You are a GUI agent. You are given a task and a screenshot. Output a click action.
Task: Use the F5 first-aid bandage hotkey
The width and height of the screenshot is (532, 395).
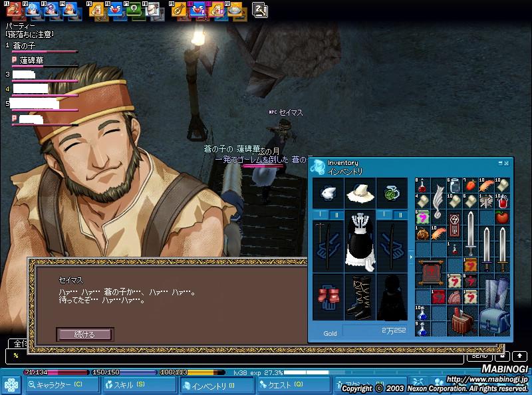[x=97, y=10]
